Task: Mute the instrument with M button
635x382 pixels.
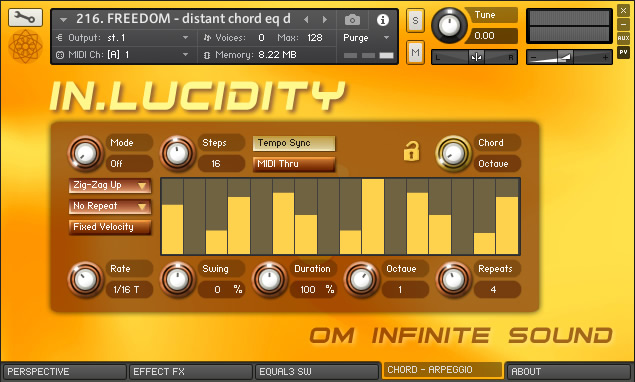Action: click(415, 52)
